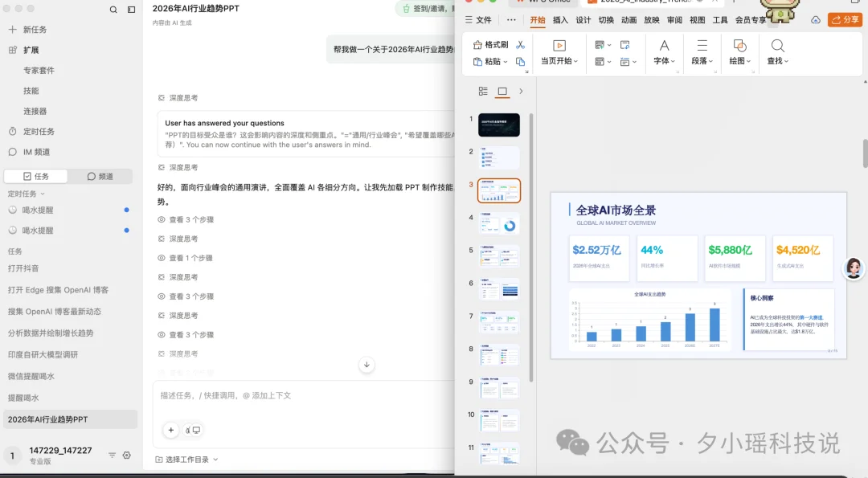Select slide 4 thumbnail with donut chart
The width and height of the screenshot is (868, 478).
(499, 223)
